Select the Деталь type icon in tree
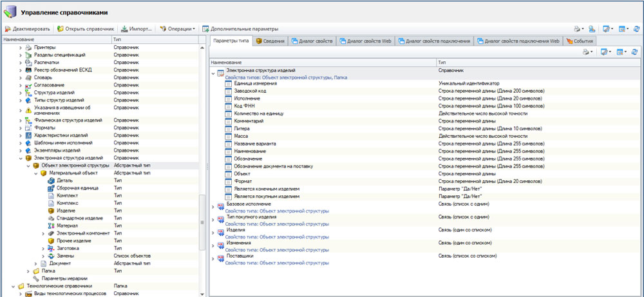Viewport: 644px width, 297px height. (52, 180)
